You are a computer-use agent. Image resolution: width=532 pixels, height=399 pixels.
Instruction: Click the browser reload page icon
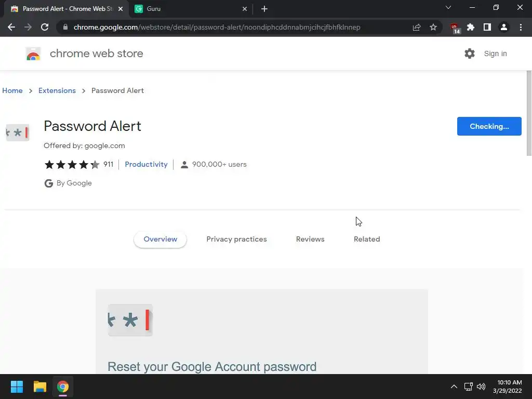(x=45, y=27)
